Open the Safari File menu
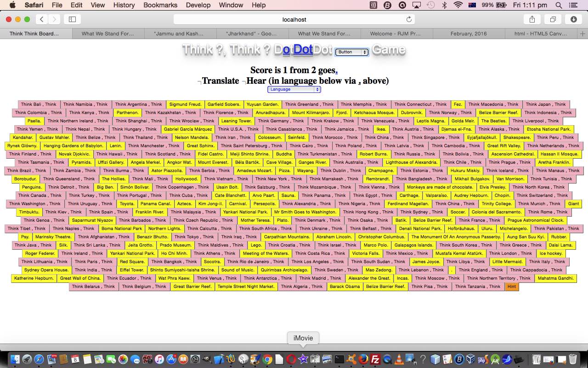The height and width of the screenshot is (368, 588). (57, 5)
